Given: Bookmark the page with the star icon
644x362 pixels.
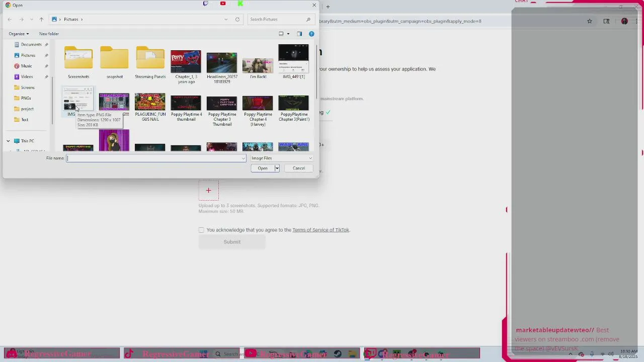Looking at the screenshot, I should pos(590,21).
